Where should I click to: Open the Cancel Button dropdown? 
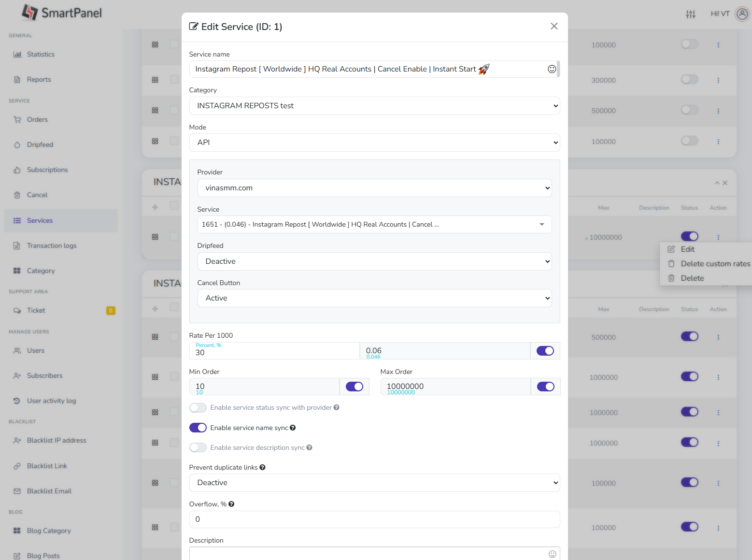374,298
